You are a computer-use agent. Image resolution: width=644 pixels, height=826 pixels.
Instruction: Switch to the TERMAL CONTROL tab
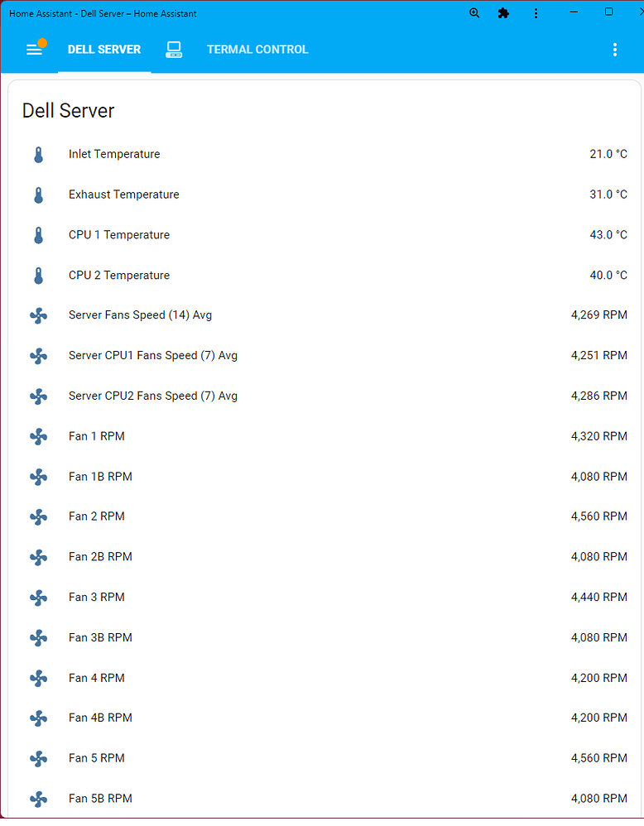(x=257, y=50)
